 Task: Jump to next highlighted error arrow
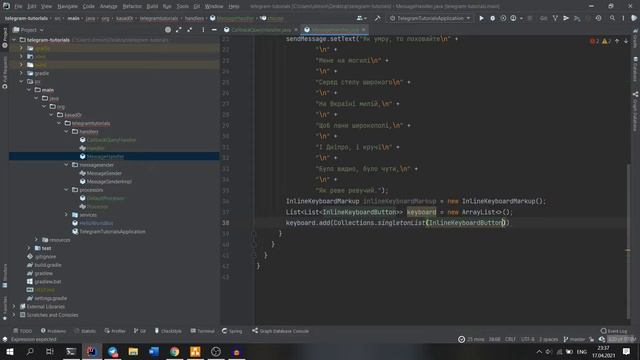(x=626, y=41)
